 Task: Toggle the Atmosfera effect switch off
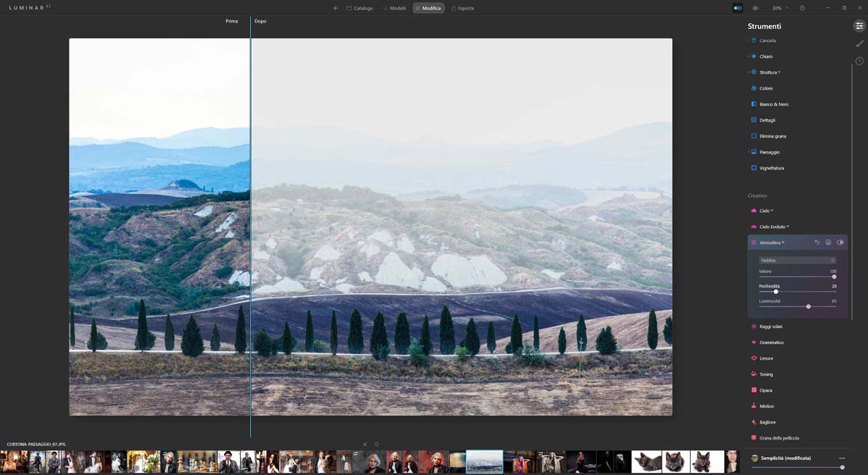[840, 243]
